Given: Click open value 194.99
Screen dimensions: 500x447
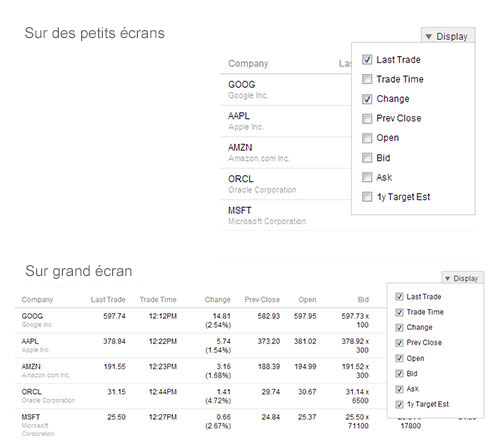Looking at the screenshot, I should click(x=305, y=366).
